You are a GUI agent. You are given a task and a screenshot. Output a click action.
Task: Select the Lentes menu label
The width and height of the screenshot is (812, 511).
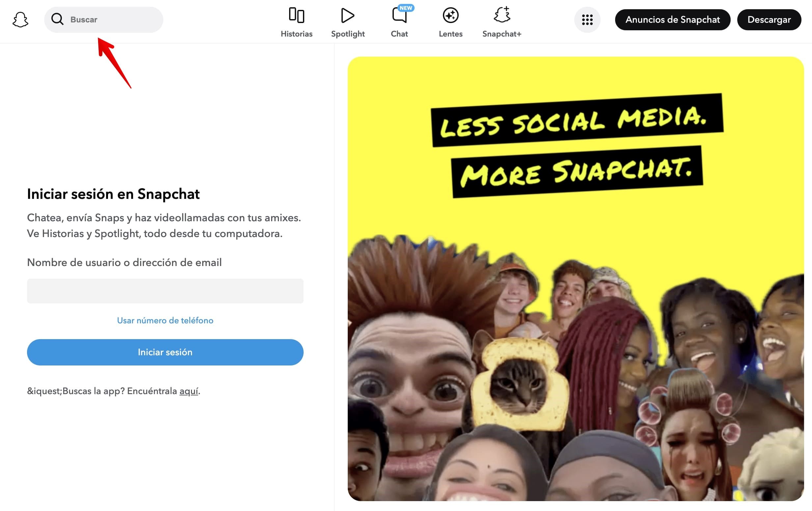coord(450,34)
